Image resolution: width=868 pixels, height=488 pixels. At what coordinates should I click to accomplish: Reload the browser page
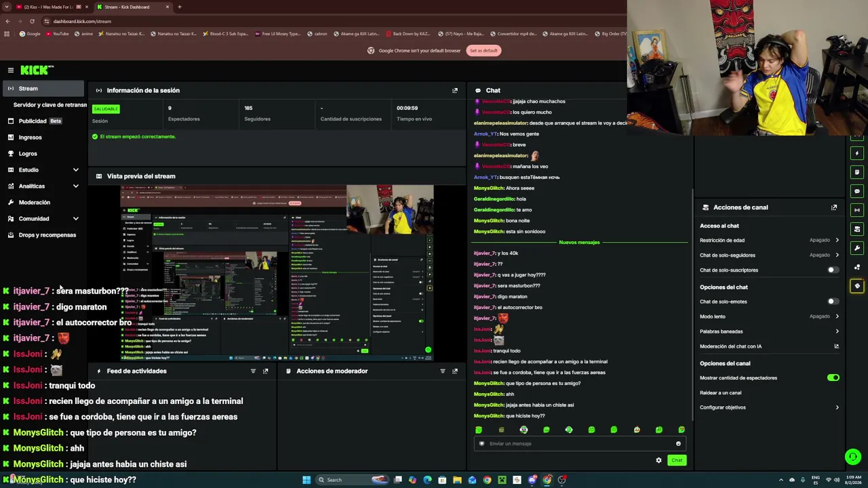point(32,21)
